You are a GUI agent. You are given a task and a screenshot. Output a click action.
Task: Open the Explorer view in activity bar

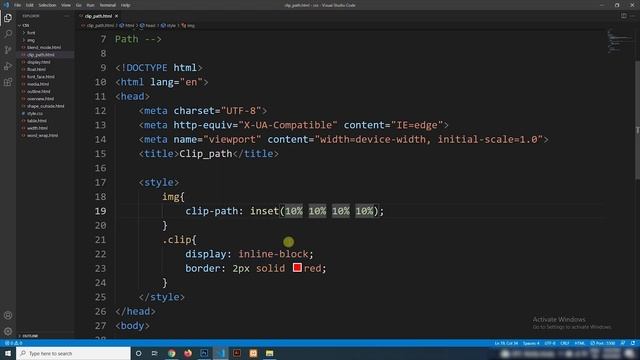coord(8,18)
